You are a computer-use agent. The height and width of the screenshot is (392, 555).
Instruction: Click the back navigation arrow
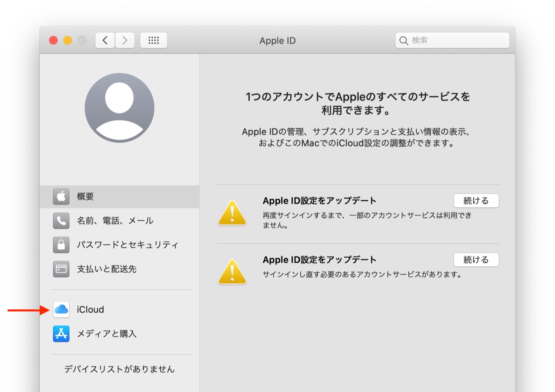click(x=105, y=40)
